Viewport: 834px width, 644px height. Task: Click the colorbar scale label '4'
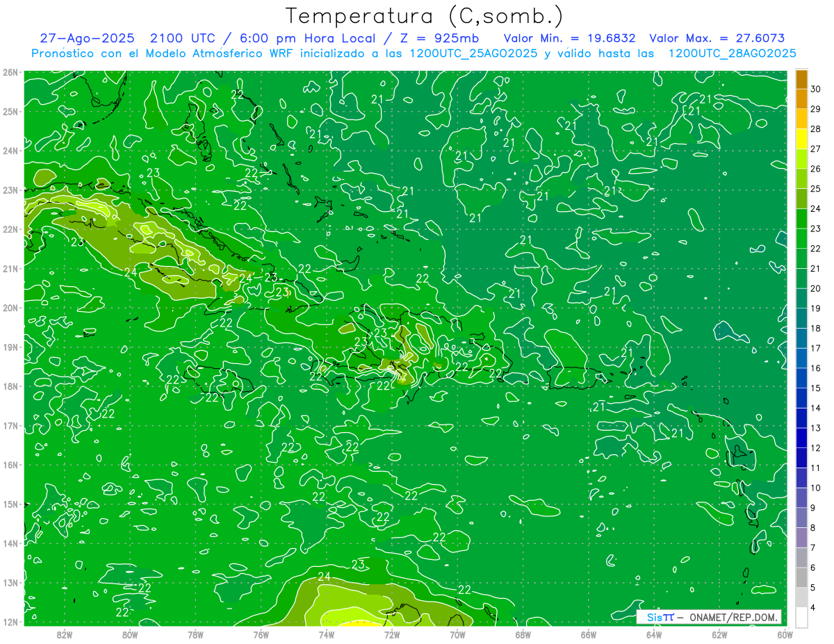click(813, 607)
